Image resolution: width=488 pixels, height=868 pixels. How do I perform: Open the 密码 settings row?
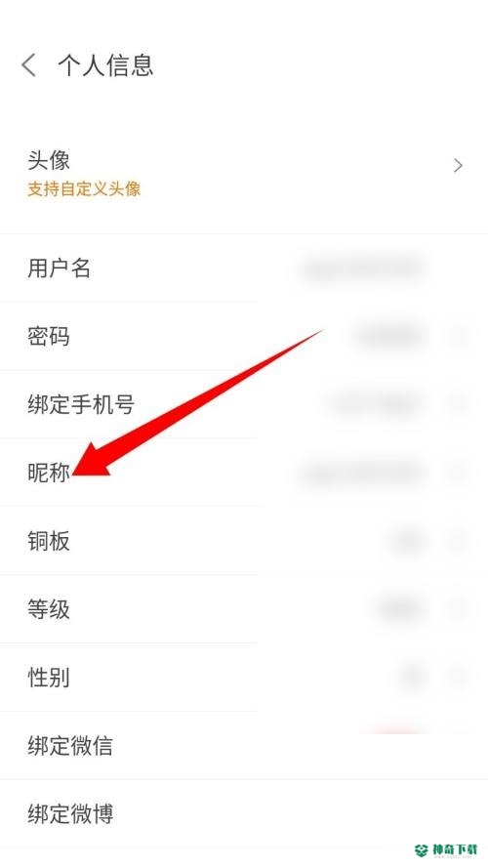coord(244,336)
